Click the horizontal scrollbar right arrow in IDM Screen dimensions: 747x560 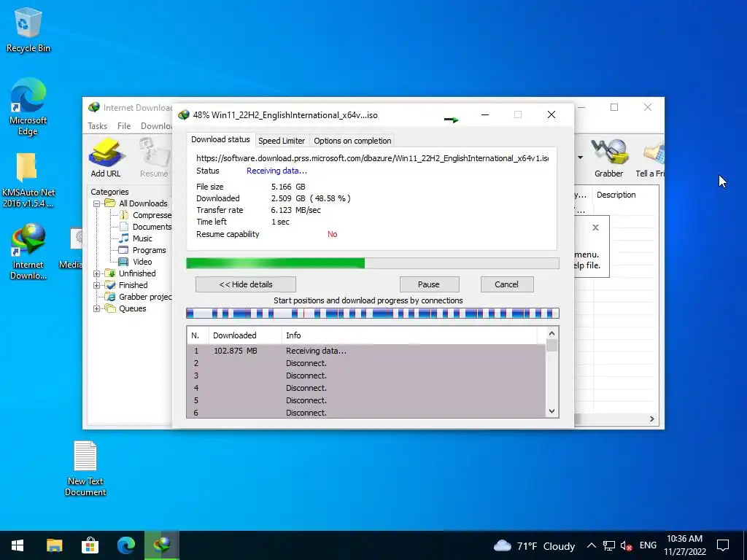tap(651, 419)
